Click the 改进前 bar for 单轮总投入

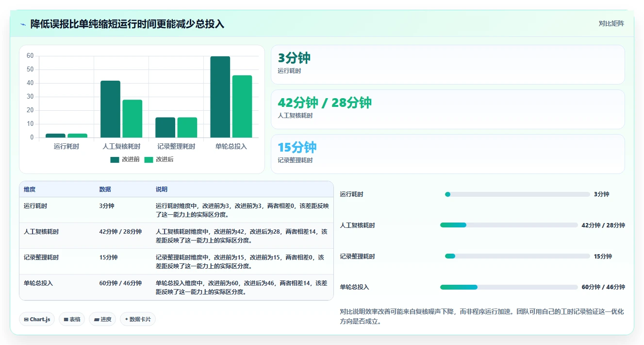tap(220, 97)
